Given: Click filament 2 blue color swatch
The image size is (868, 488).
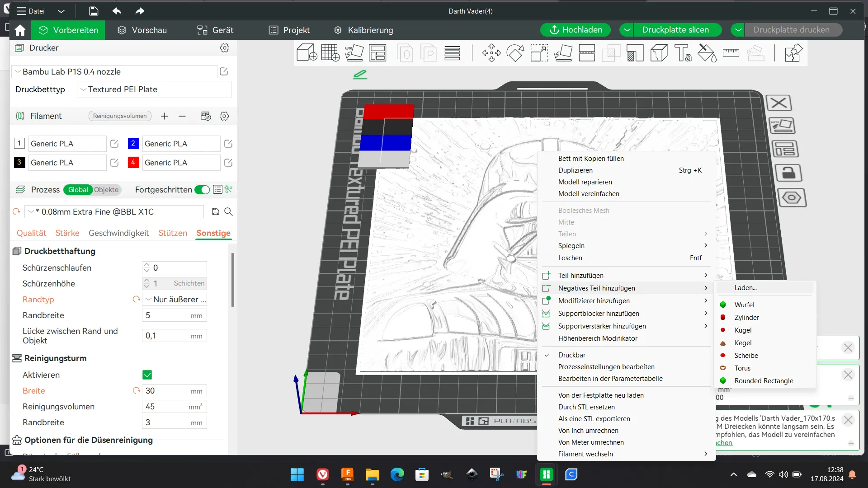Looking at the screenshot, I should coord(133,144).
